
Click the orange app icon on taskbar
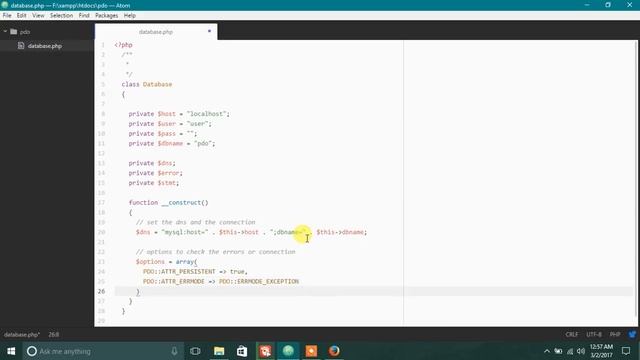[x=311, y=351]
